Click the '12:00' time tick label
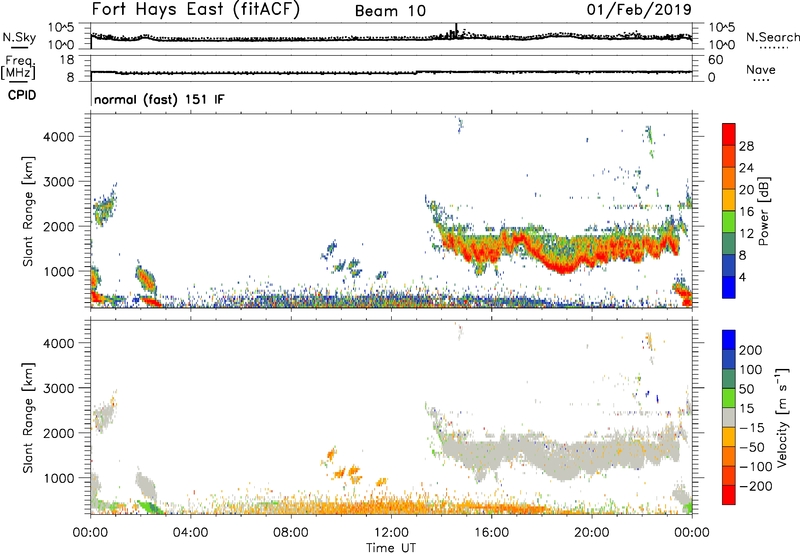 [x=391, y=533]
